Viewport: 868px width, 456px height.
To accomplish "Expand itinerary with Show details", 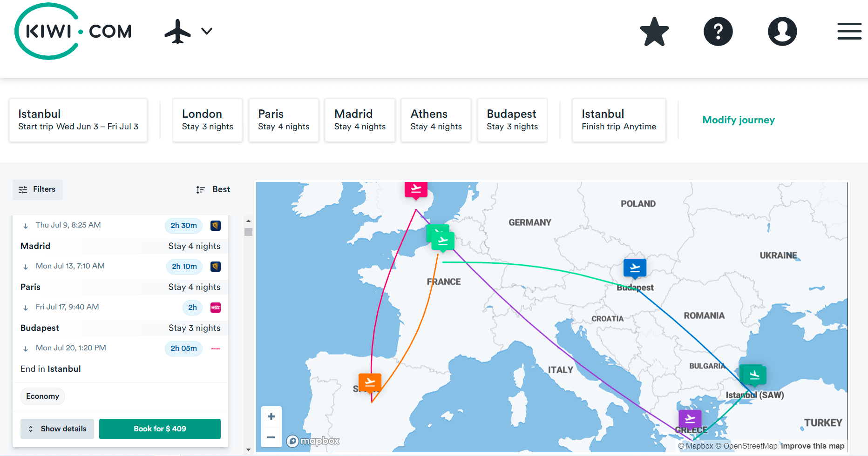I will click(x=57, y=429).
